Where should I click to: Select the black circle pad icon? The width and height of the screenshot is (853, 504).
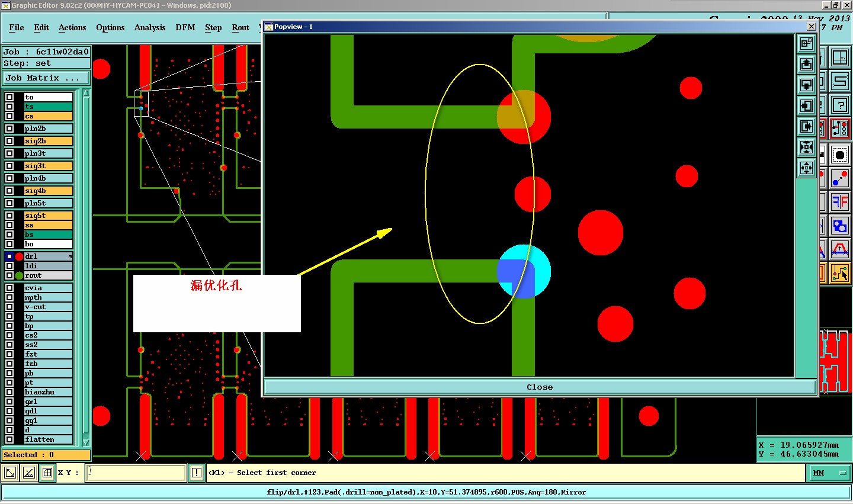click(x=840, y=155)
